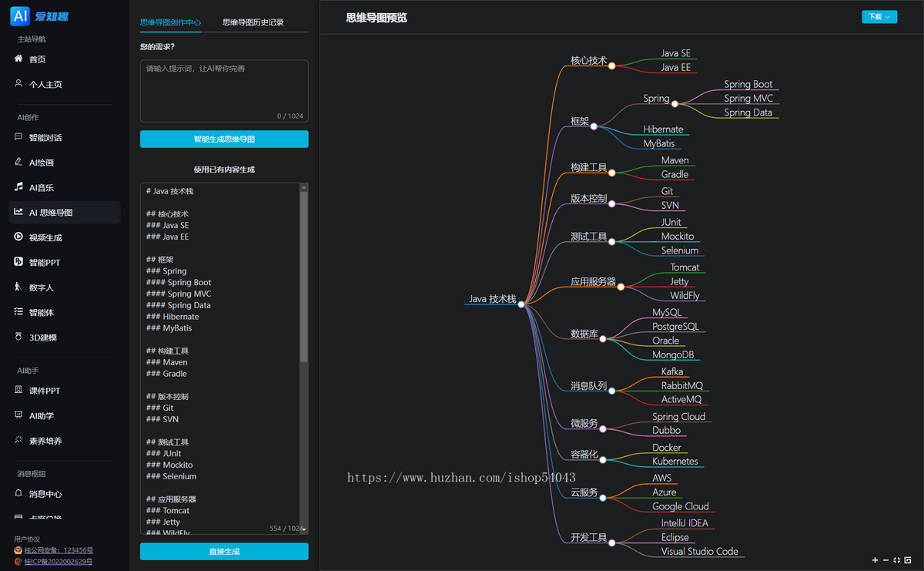Click inside the prompt input textarea
The height and width of the screenshot is (571, 924).
223,89
